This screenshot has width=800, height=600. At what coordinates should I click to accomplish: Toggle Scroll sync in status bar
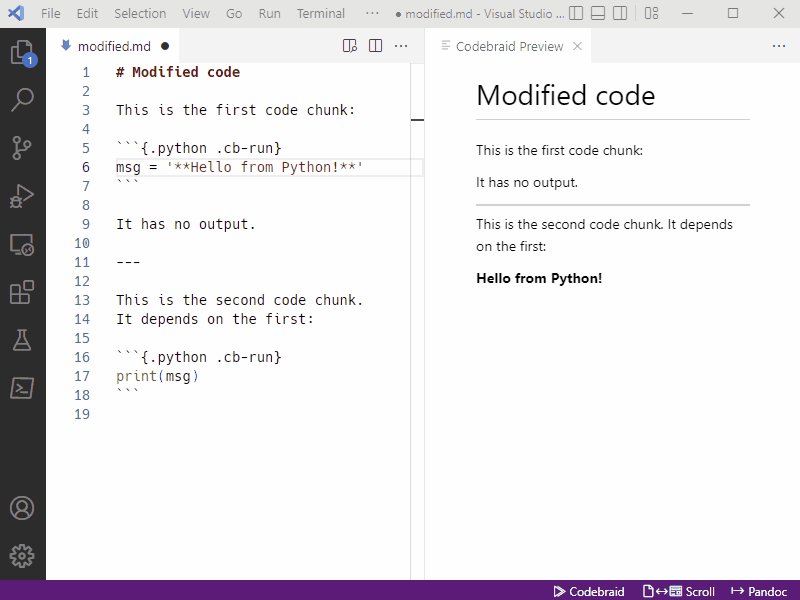coord(679,591)
